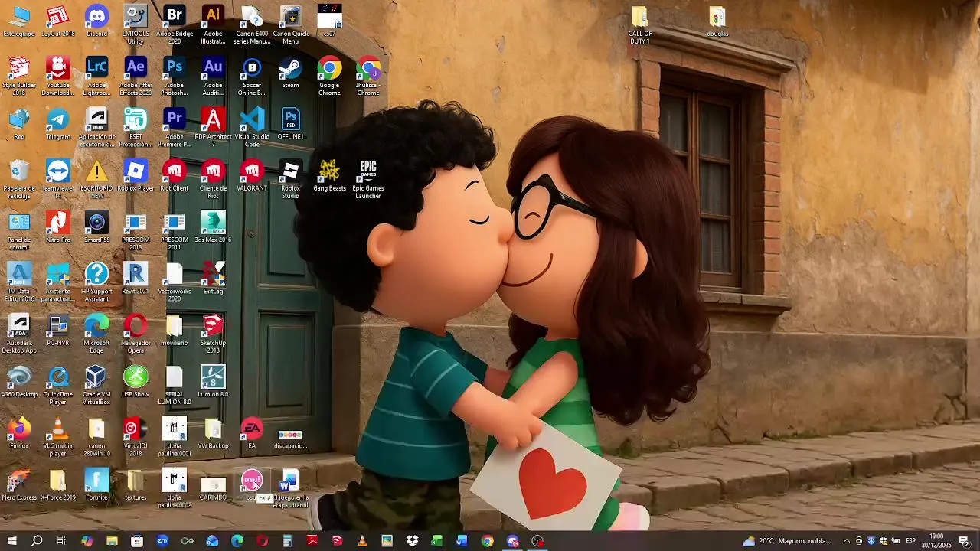This screenshot has width=980, height=551.
Task: Click the Adobe Premiere Pro desktop icon
Action: click(x=175, y=128)
